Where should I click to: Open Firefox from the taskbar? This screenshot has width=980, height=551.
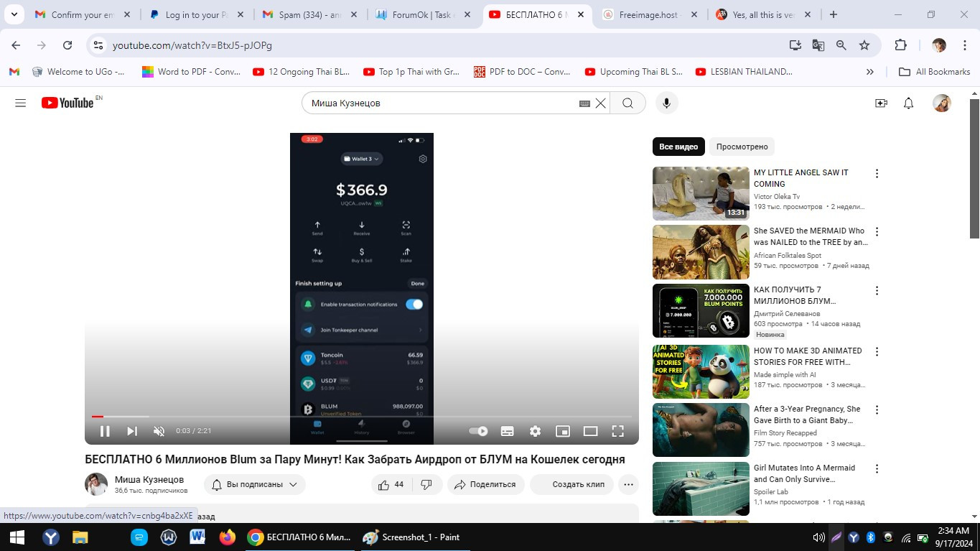tap(228, 537)
